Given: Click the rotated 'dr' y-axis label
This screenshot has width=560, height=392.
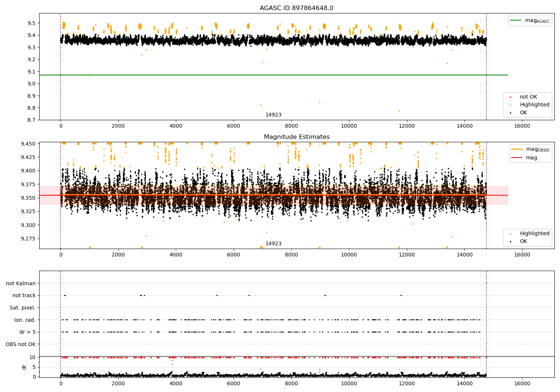Looking at the screenshot, I should (24, 367).
